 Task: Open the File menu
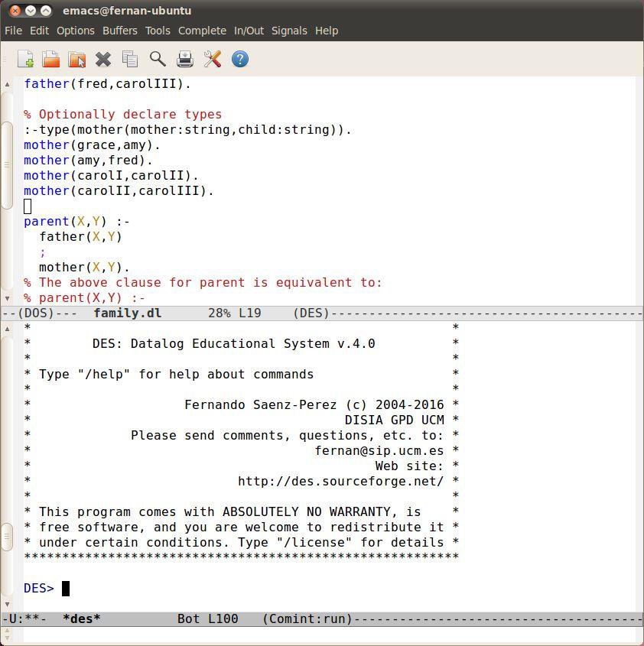(x=13, y=31)
